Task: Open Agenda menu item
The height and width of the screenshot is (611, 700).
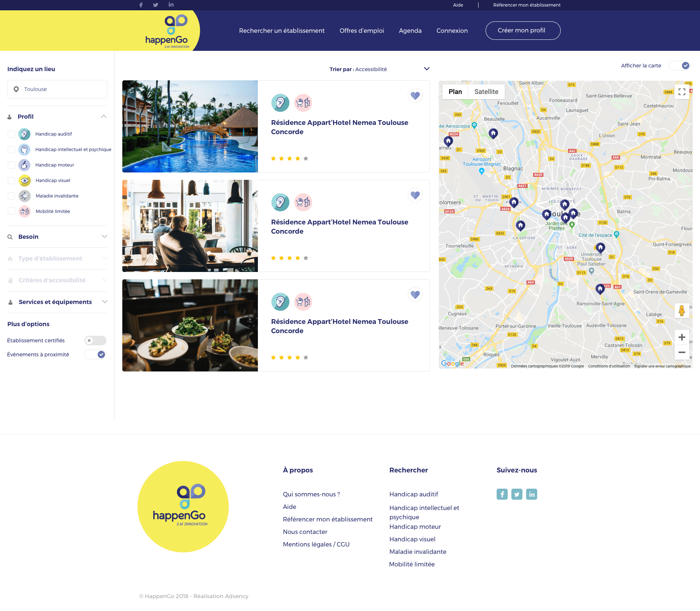Action: [410, 31]
